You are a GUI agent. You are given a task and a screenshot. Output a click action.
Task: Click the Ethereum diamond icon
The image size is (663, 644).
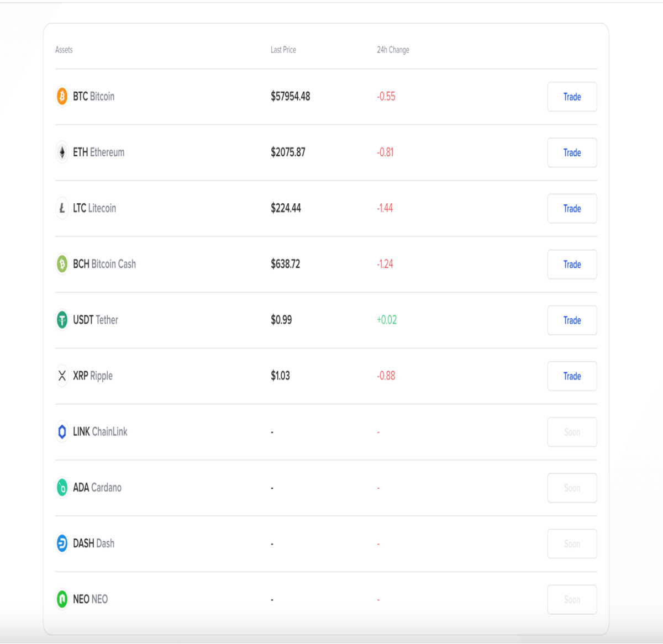62,152
